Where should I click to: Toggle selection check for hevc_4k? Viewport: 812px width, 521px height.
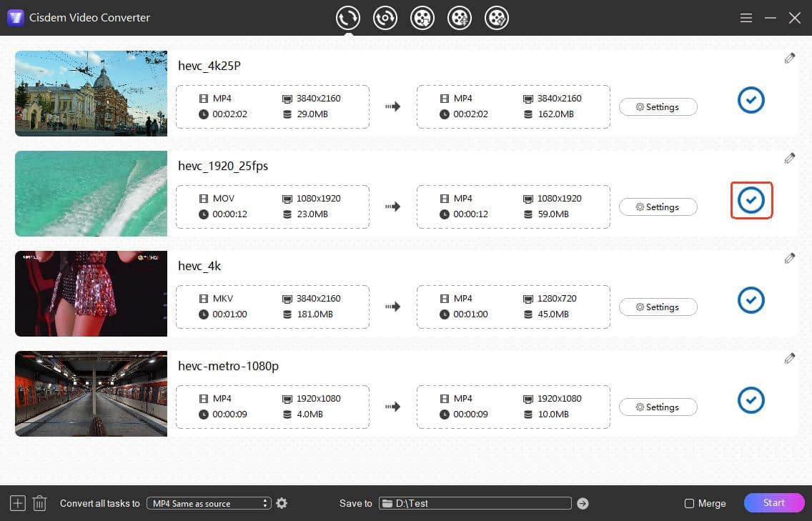pyautogui.click(x=751, y=300)
